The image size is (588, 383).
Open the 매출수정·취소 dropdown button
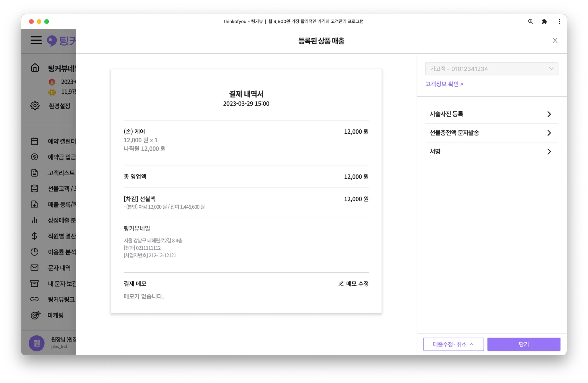click(453, 344)
